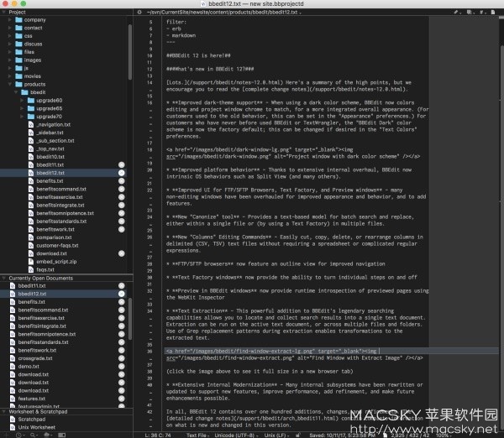Select Unix Worksheet item
Image resolution: width=504 pixels, height=438 pixels.
(36, 427)
